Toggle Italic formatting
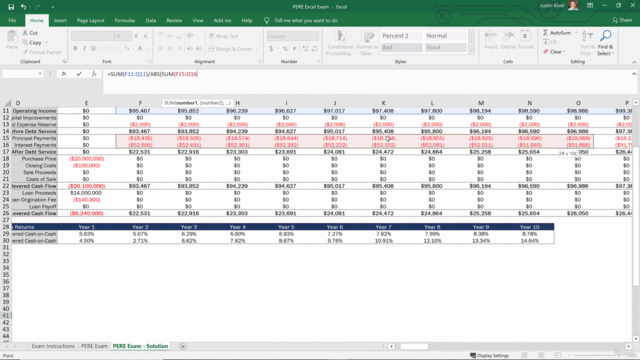This screenshot has width=640, height=360. (x=84, y=49)
